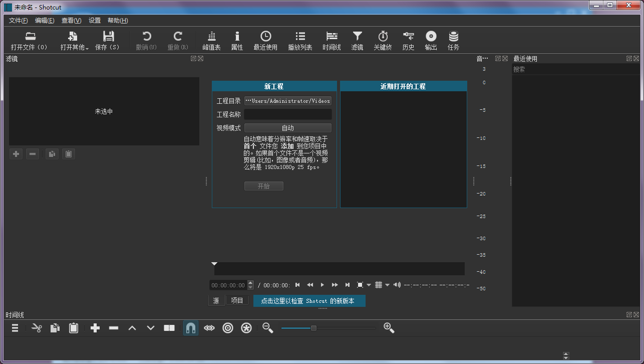The image size is (644, 364).
Task: Add a filter with the plus icon
Action: coord(16,153)
